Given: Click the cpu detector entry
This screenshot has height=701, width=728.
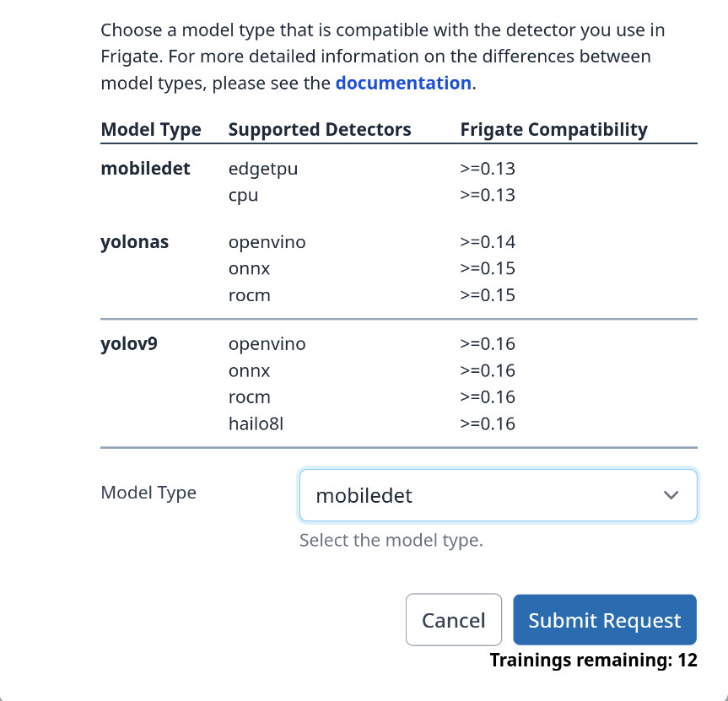Looking at the screenshot, I should [243, 195].
